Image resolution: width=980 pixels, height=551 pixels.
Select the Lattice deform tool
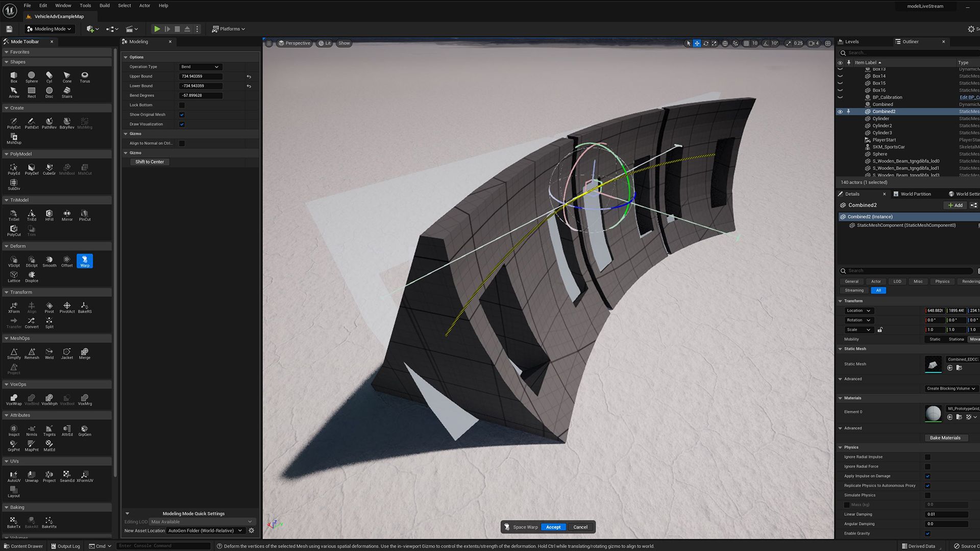(x=14, y=277)
